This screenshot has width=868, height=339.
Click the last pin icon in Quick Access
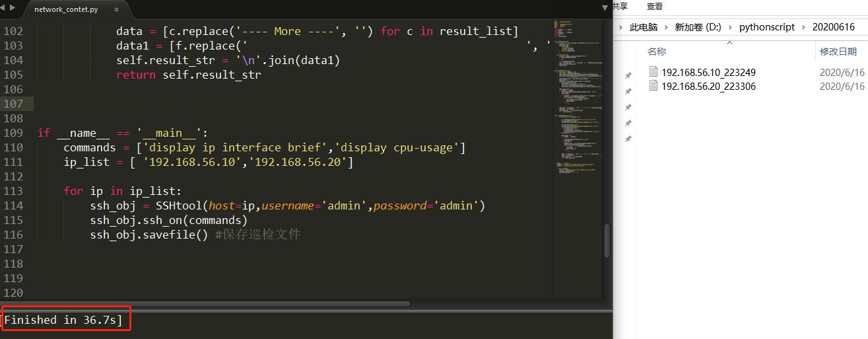[x=628, y=139]
